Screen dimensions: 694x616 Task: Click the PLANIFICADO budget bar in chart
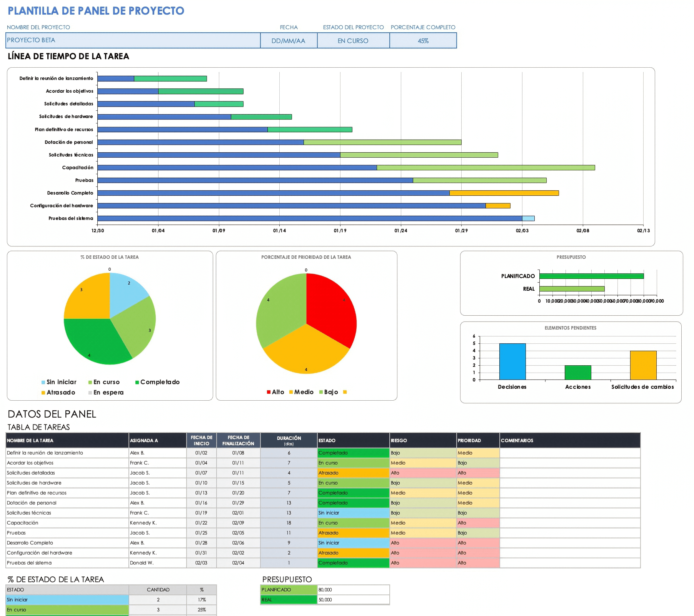[x=592, y=276]
